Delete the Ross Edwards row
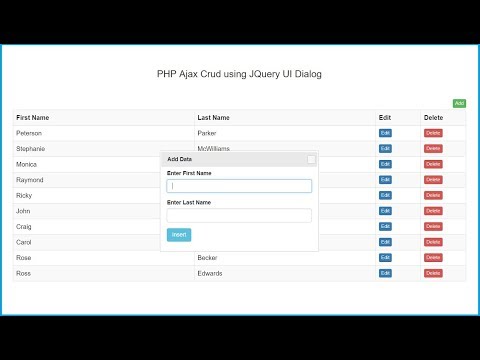 433,273
